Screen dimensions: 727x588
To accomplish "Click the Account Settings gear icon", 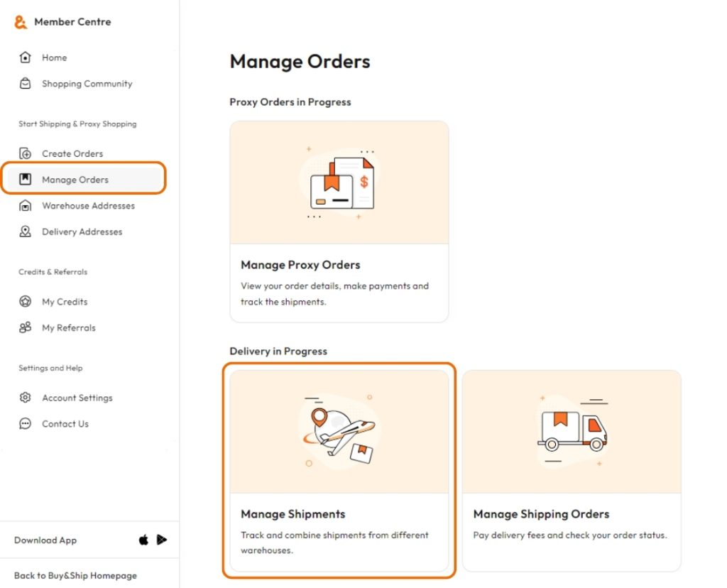I will (26, 398).
